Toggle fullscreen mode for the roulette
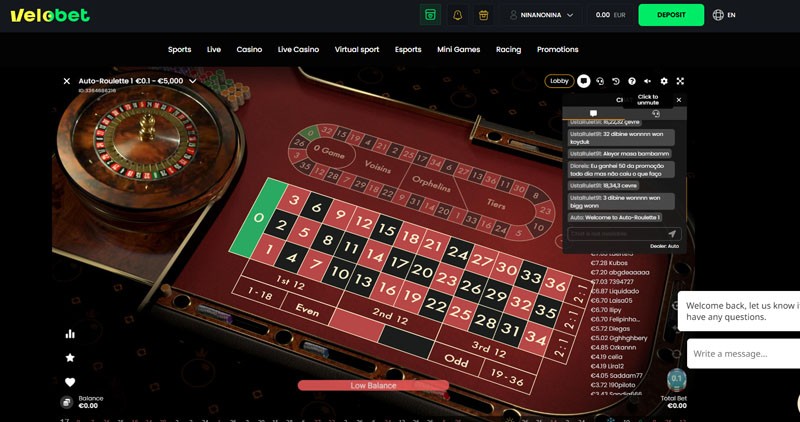800x422 pixels. (x=680, y=81)
